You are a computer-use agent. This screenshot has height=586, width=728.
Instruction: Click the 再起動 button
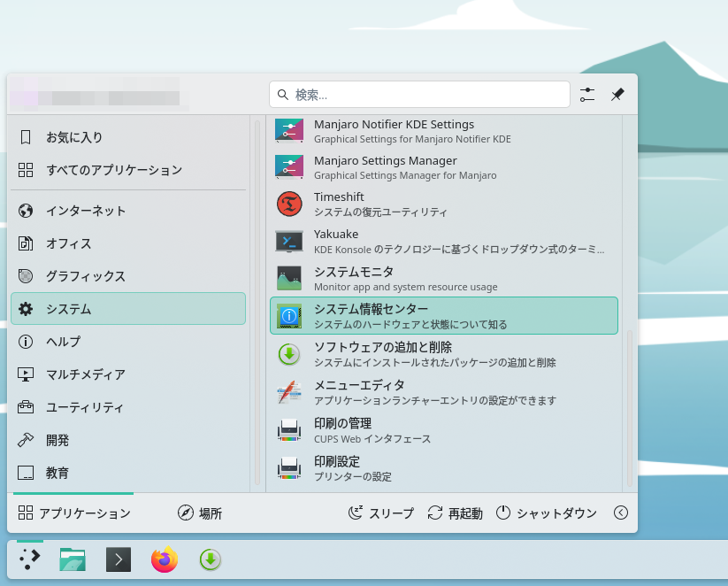(x=455, y=513)
